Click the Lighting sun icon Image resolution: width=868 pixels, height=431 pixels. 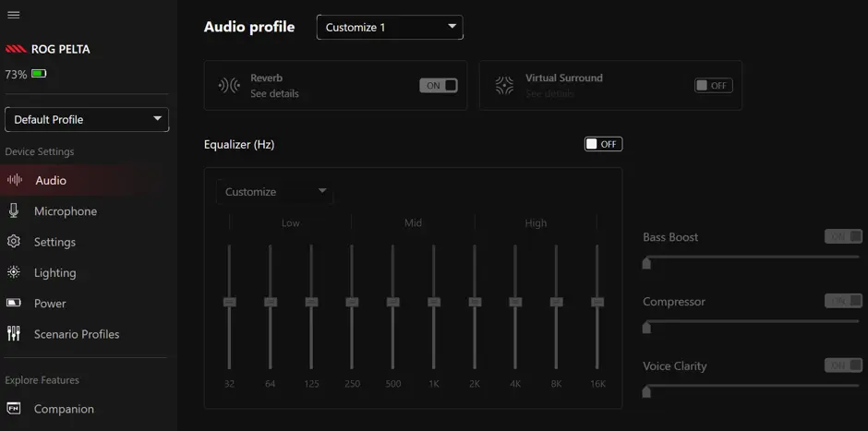(14, 272)
